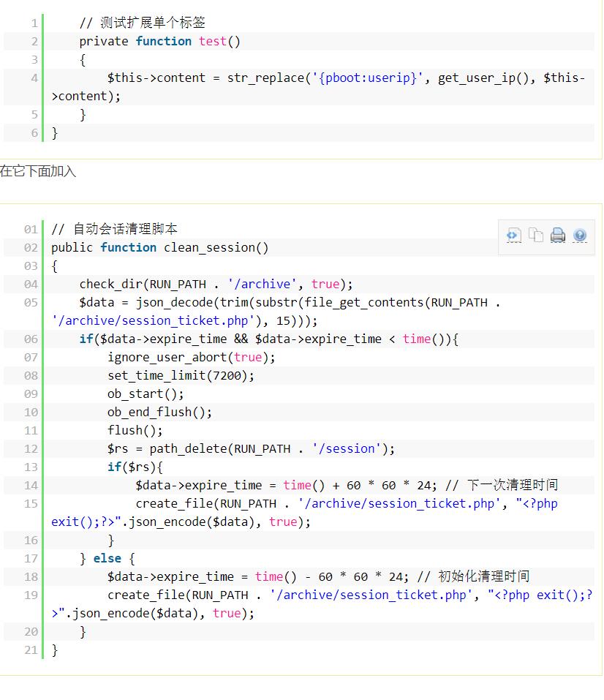This screenshot has height=700, width=604.
Task: Click the 'ignore_user_abort(true);' line
Action: coord(192,358)
